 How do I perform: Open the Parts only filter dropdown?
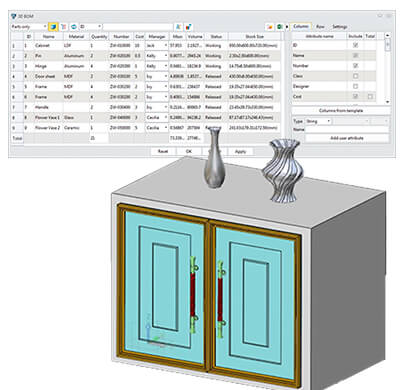(x=29, y=27)
